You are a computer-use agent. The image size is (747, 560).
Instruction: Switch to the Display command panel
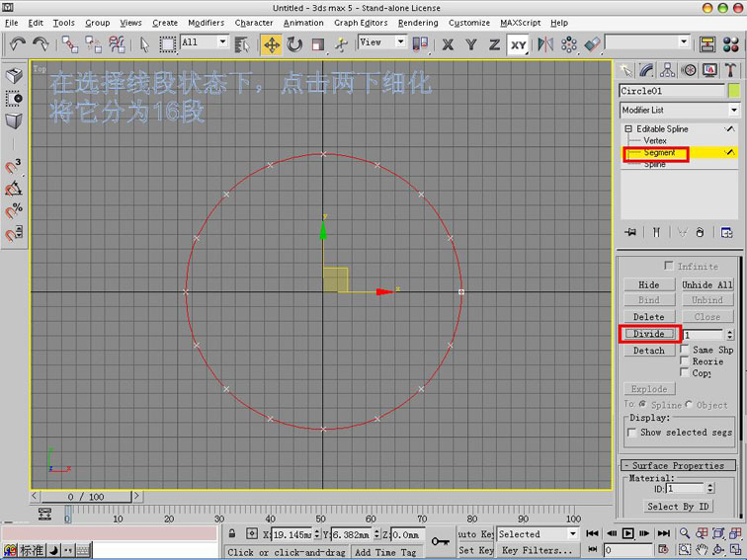[709, 71]
